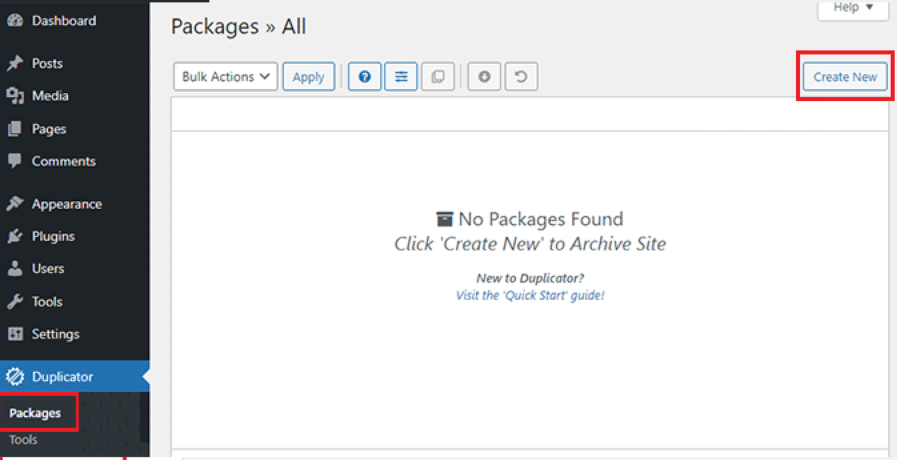This screenshot has height=460, width=897.
Task: Open Media library from sidebar
Action: coord(50,96)
